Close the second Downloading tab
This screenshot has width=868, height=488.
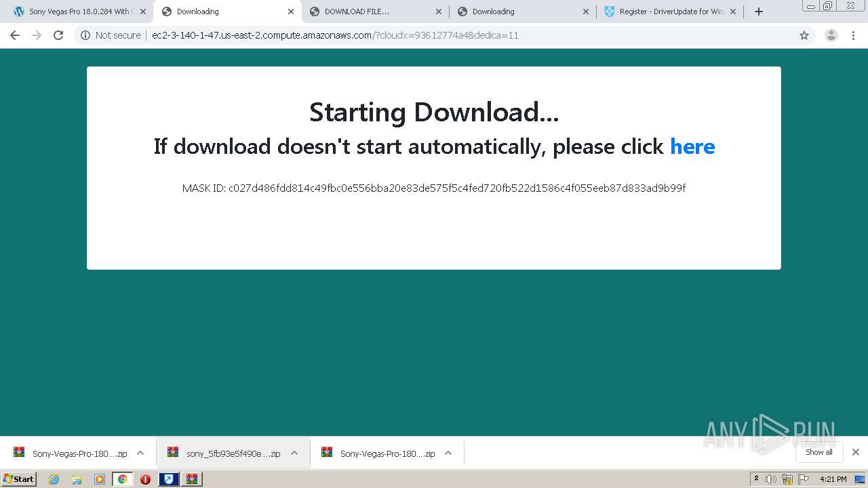pyautogui.click(x=586, y=12)
